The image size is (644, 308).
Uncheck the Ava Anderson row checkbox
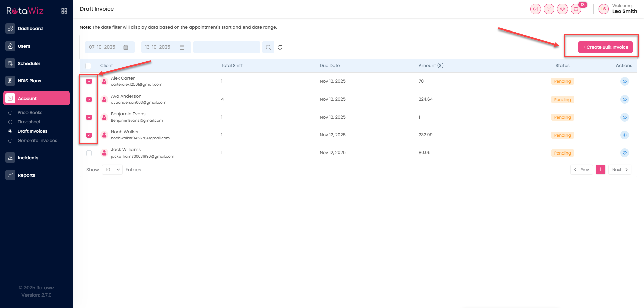(x=89, y=99)
